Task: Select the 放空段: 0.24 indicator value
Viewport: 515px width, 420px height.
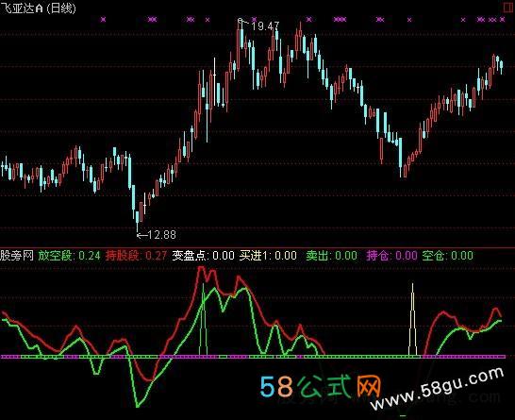Action: click(x=69, y=256)
